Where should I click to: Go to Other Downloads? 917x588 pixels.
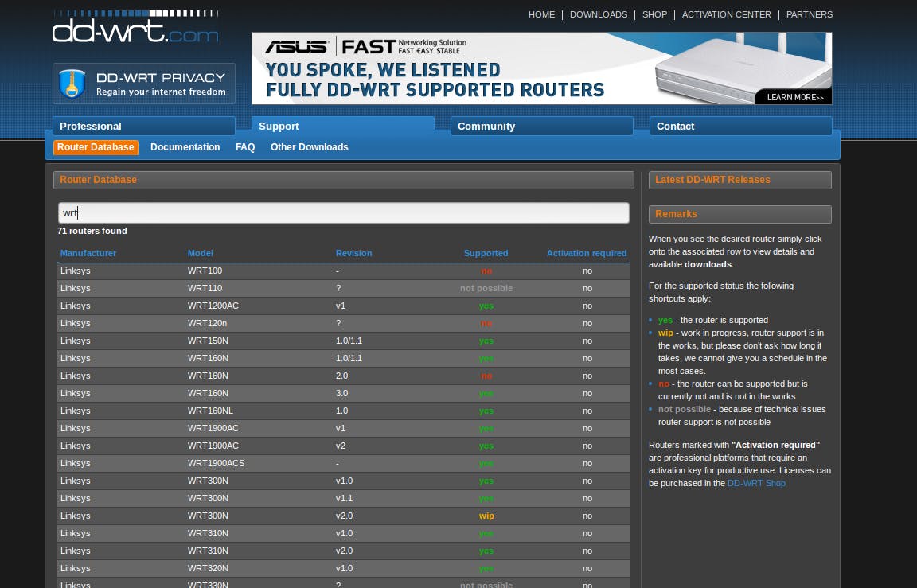pyautogui.click(x=309, y=147)
